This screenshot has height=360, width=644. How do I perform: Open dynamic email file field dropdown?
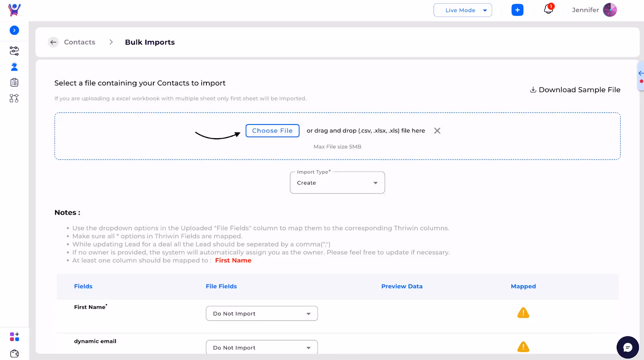tap(262, 347)
